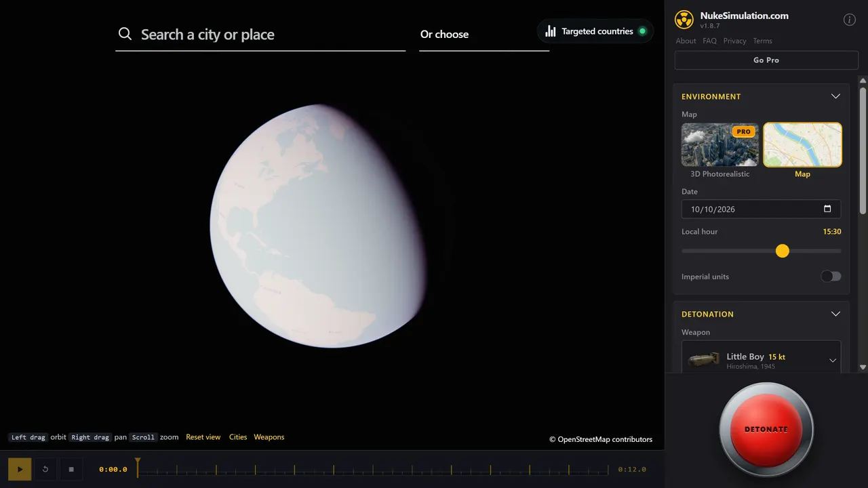Select the 3D Photorealistic map thumbnail
Image resolution: width=868 pixels, height=488 pixels.
click(720, 144)
